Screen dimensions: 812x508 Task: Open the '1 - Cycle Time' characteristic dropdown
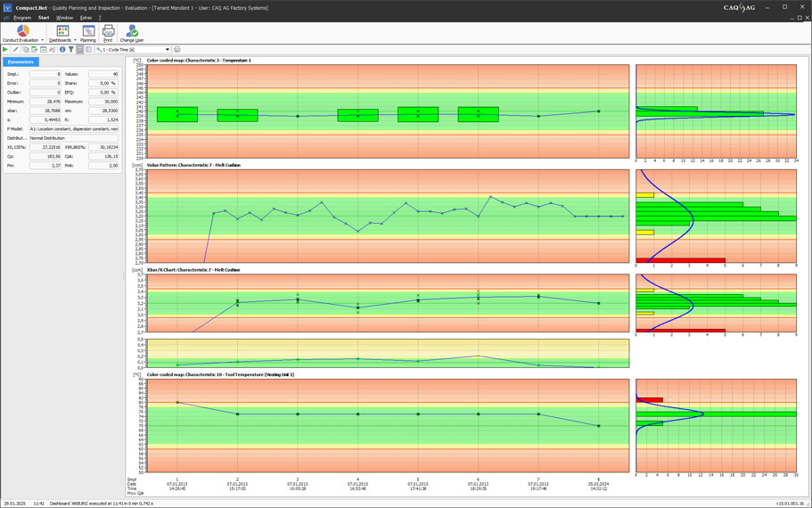[133, 50]
